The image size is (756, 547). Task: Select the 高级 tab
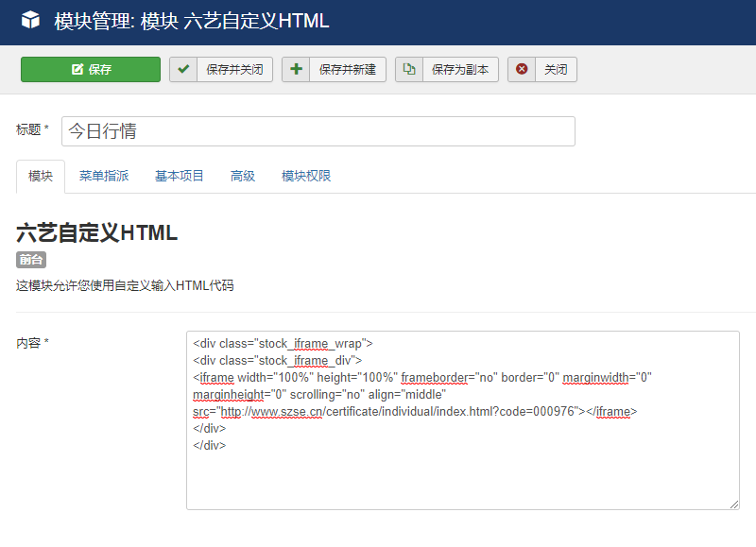click(242, 175)
